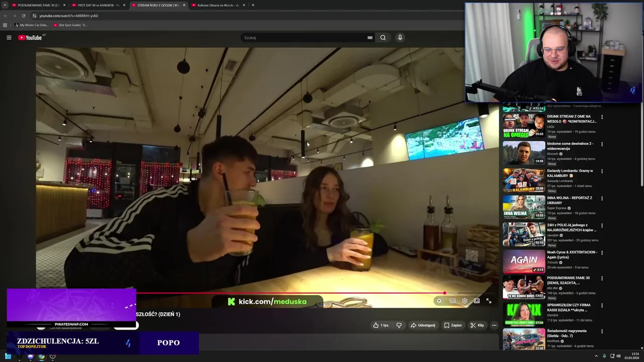
Task: Open the (Rat Spot Guide) bookmark
Action: point(69,25)
